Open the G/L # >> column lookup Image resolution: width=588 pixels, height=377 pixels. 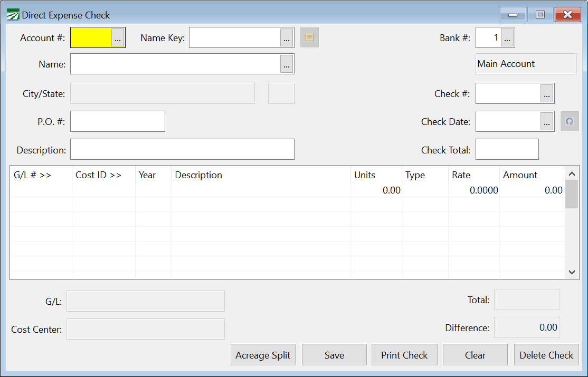[x=32, y=175]
